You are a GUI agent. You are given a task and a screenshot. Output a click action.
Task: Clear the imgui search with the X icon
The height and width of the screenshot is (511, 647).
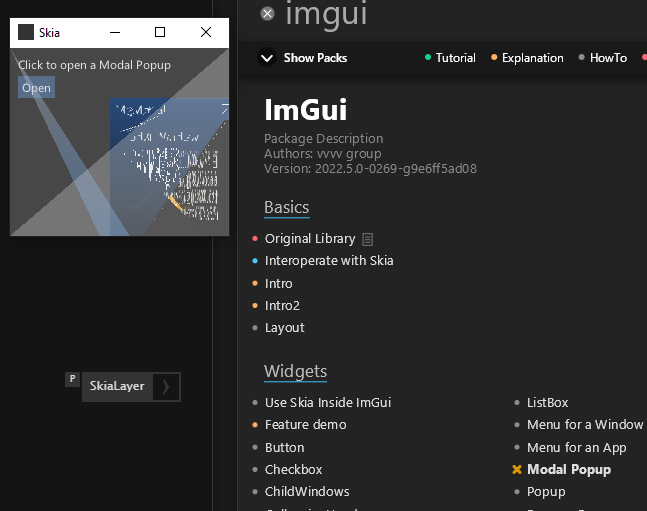[267, 14]
